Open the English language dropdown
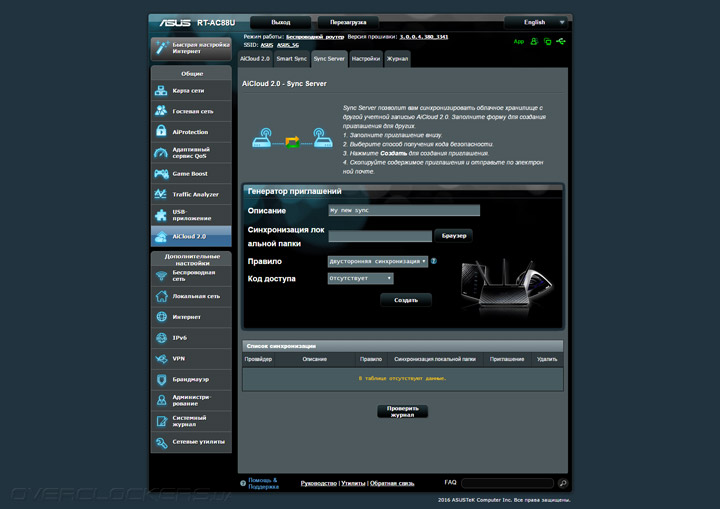Viewport: 720px width, 509px height. tap(536, 22)
